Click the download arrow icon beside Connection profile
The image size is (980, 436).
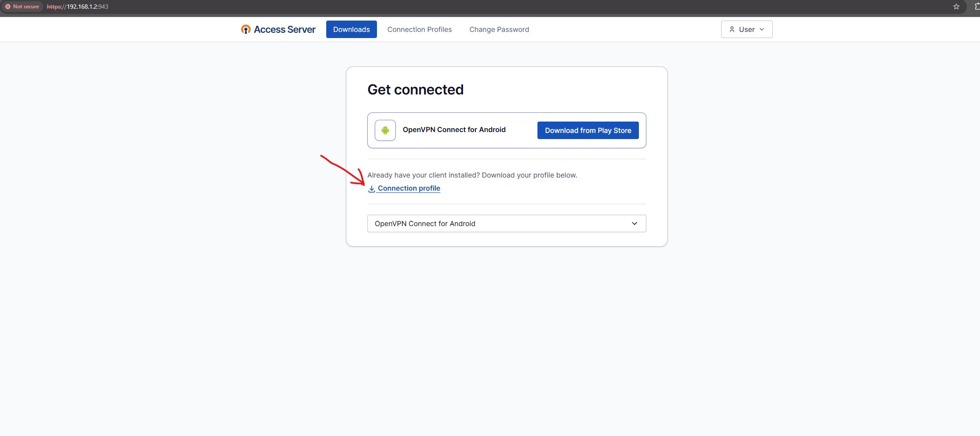[371, 189]
